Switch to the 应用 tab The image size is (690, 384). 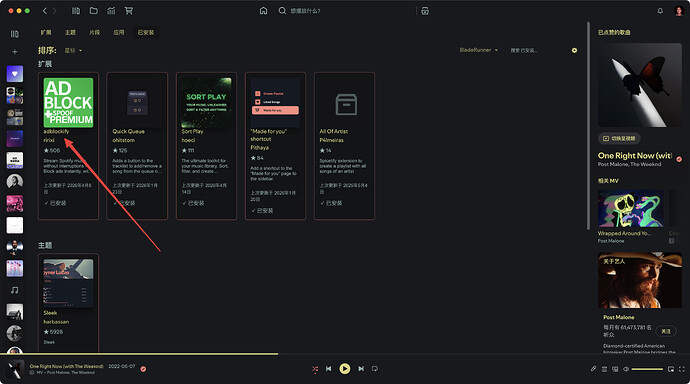(118, 33)
